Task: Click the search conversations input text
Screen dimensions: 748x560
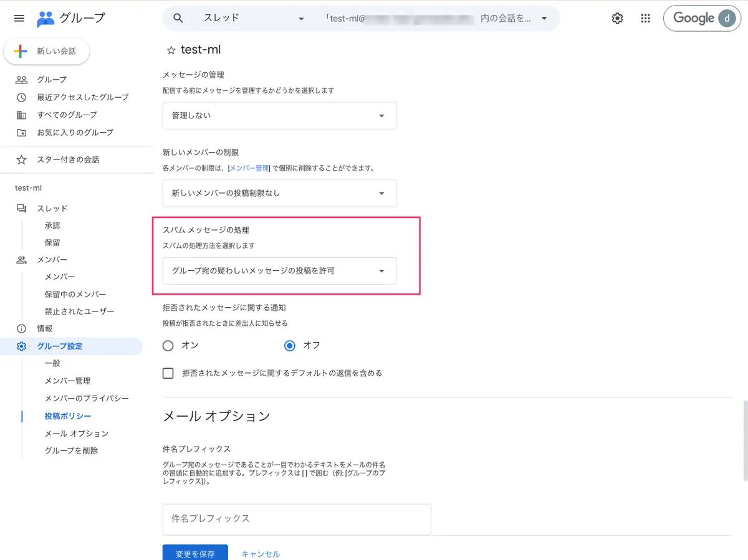Action: [428, 18]
